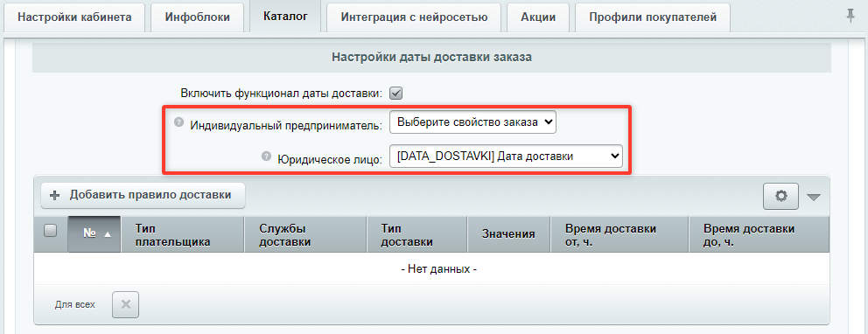Image resolution: width=868 pixels, height=334 pixels.
Task: Open the Акции tab
Action: click(x=538, y=17)
